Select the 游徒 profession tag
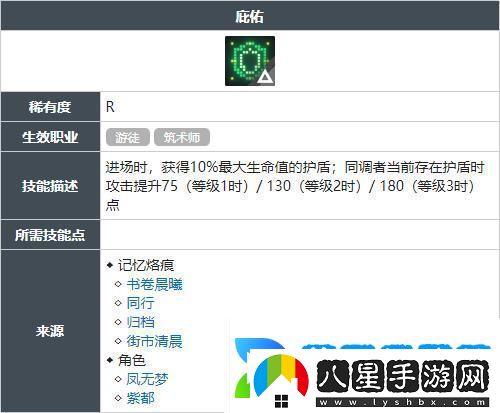This screenshot has width=500, height=413. [128, 137]
